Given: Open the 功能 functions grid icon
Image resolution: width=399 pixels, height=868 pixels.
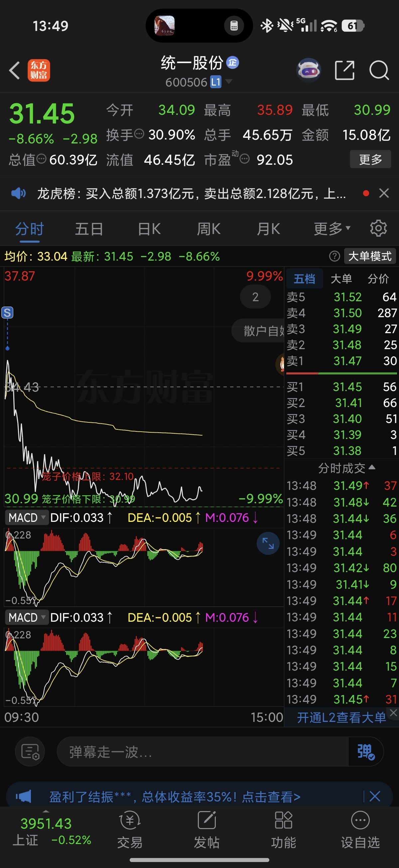Looking at the screenshot, I should coord(284,830).
